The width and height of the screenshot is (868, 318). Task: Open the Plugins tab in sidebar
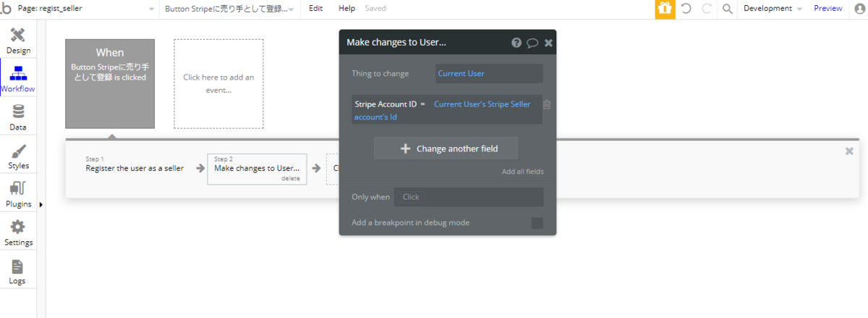[18, 195]
